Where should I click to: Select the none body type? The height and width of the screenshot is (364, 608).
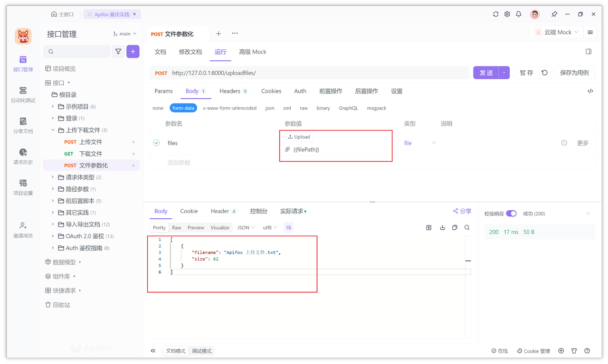158,108
